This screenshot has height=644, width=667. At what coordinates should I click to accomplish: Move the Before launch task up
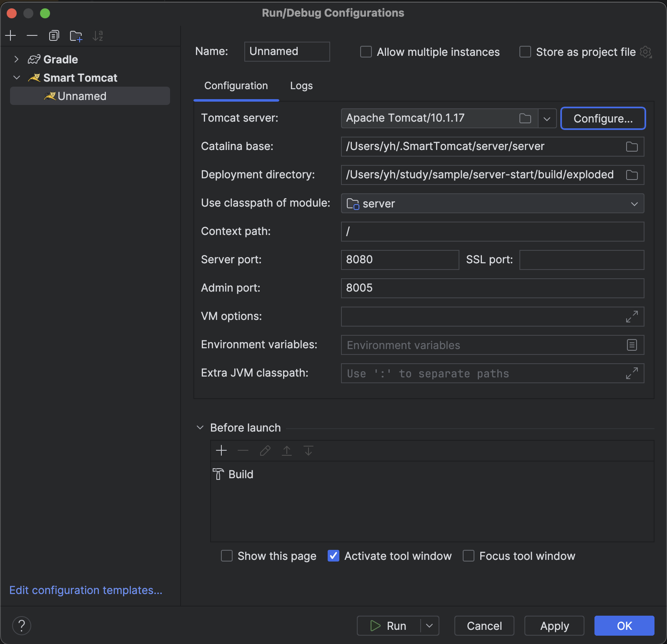point(287,451)
